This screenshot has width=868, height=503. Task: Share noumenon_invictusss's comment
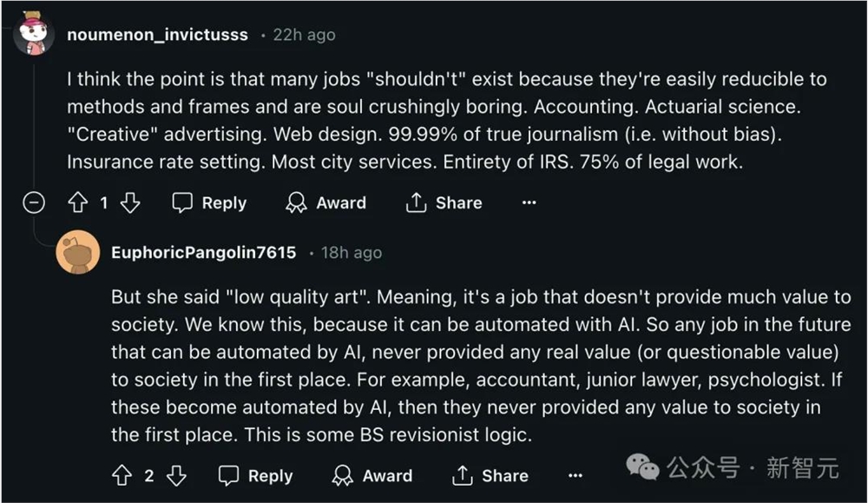[444, 203]
